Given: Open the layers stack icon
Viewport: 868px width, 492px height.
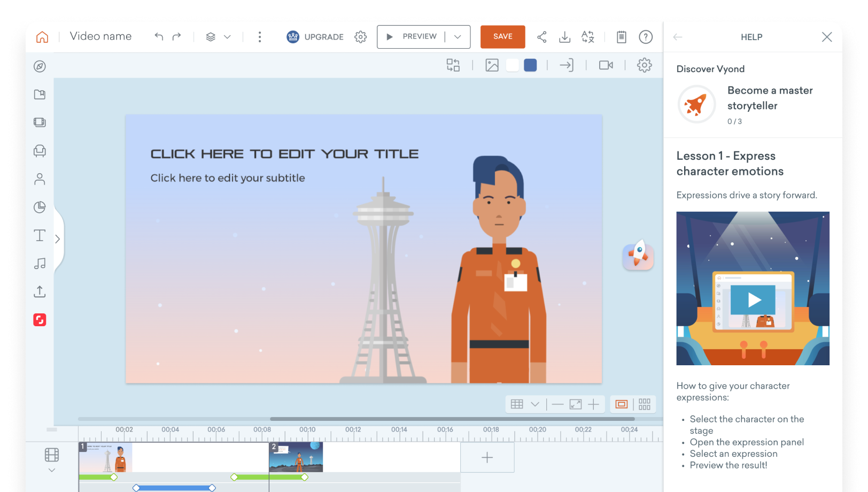Looking at the screenshot, I should coord(211,37).
